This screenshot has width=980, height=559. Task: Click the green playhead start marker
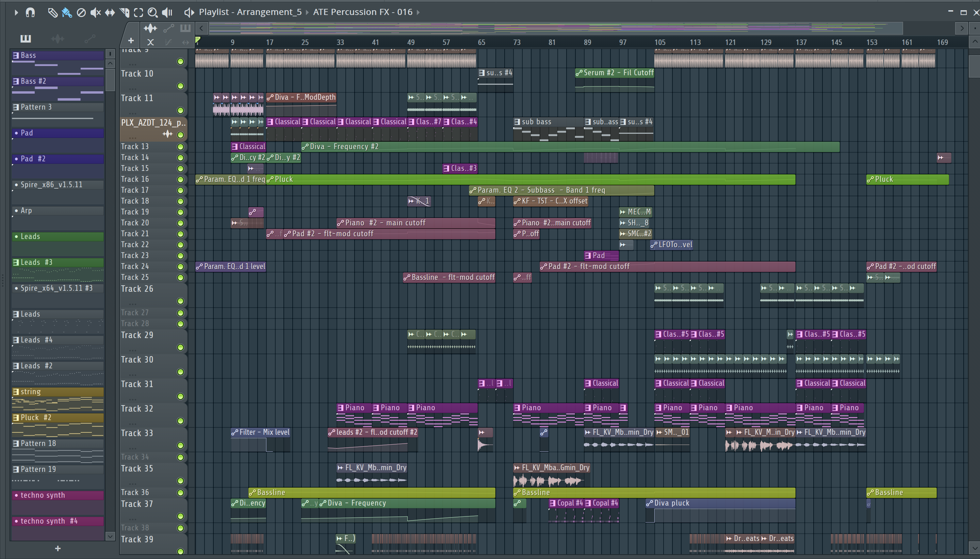pos(198,40)
